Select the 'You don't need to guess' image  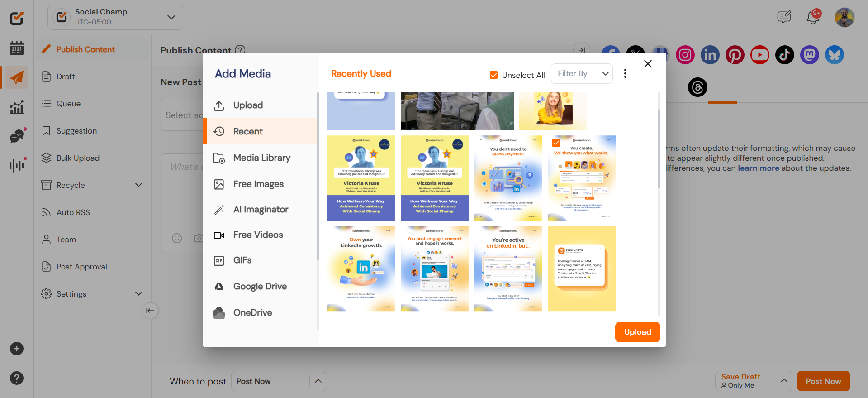tap(508, 178)
